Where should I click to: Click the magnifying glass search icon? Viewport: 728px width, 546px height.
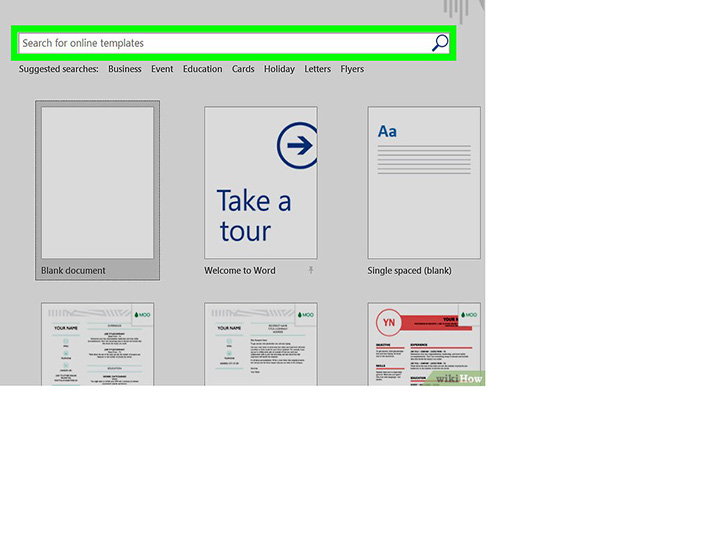440,43
